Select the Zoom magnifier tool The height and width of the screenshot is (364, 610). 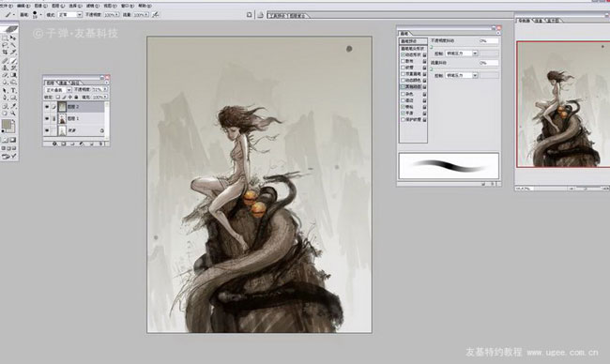(x=14, y=114)
